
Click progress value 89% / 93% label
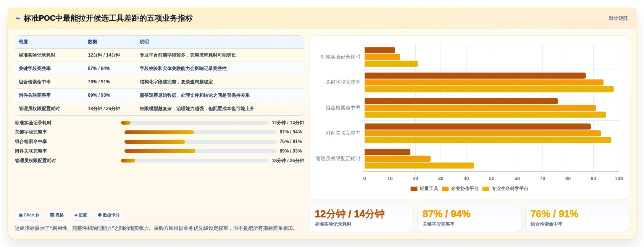(291, 151)
